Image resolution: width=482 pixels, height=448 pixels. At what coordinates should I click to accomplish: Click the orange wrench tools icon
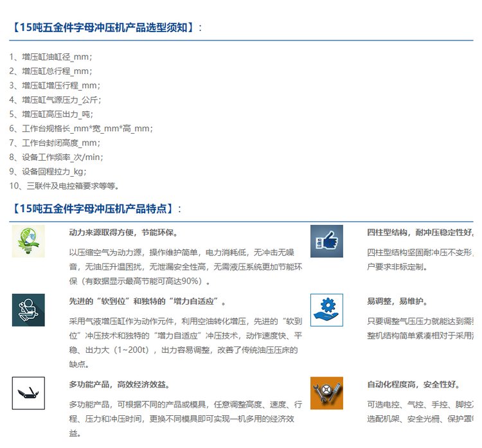[326, 393]
